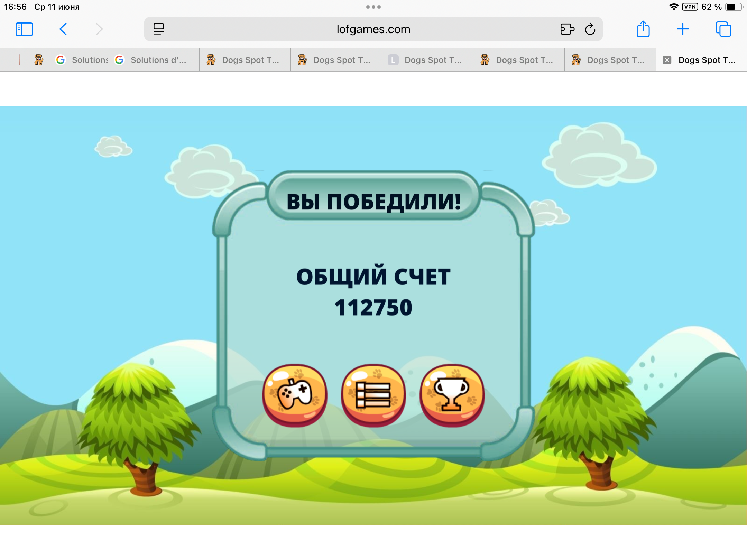Tap the Wi-Fi status icon

point(674,7)
